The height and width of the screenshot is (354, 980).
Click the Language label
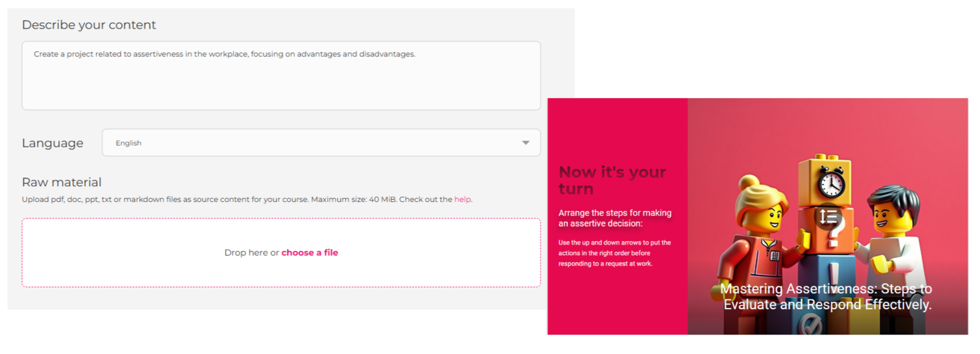52,143
